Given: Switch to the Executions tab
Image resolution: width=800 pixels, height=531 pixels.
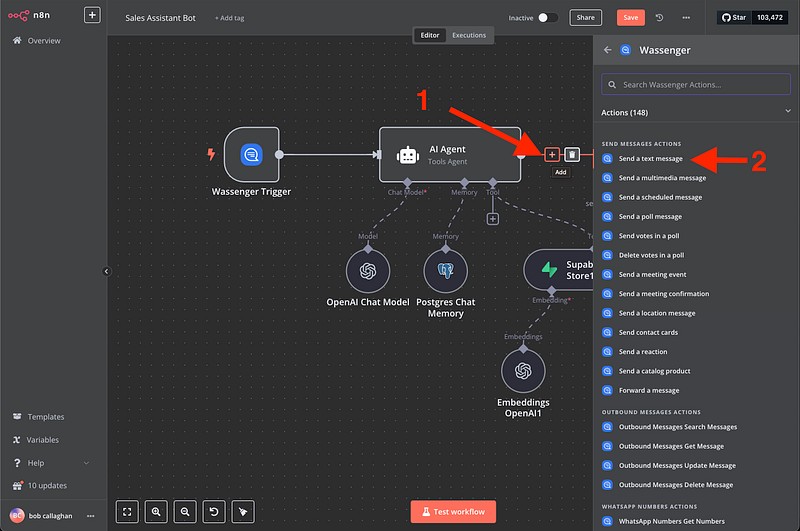Looking at the screenshot, I should click(469, 35).
